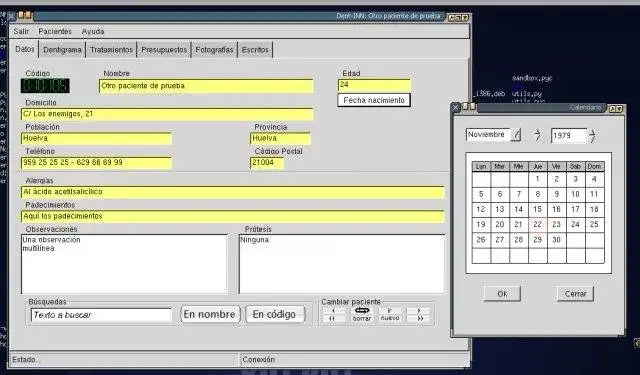Click the 'Dom' column header in calendar

(x=594, y=166)
